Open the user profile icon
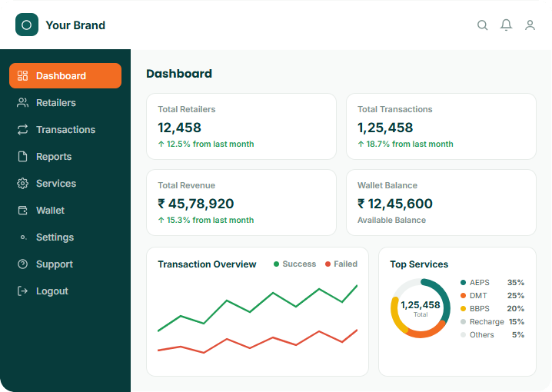The width and height of the screenshot is (552, 392). coord(530,25)
